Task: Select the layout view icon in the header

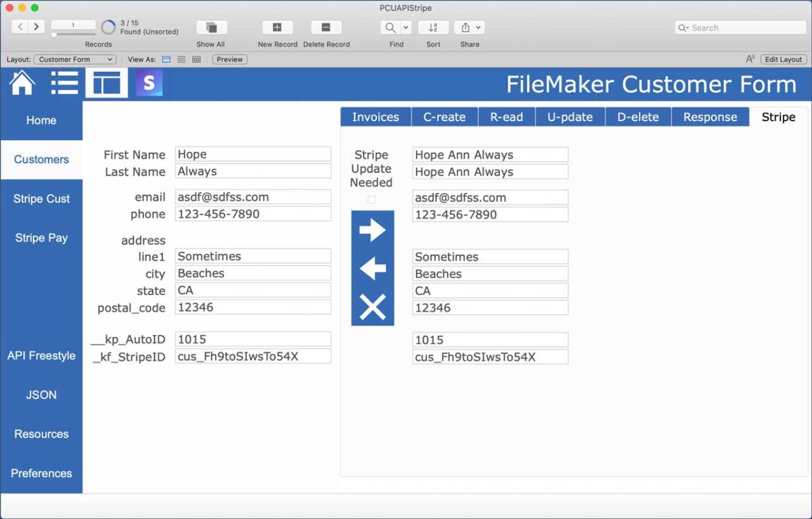Action: pos(106,83)
